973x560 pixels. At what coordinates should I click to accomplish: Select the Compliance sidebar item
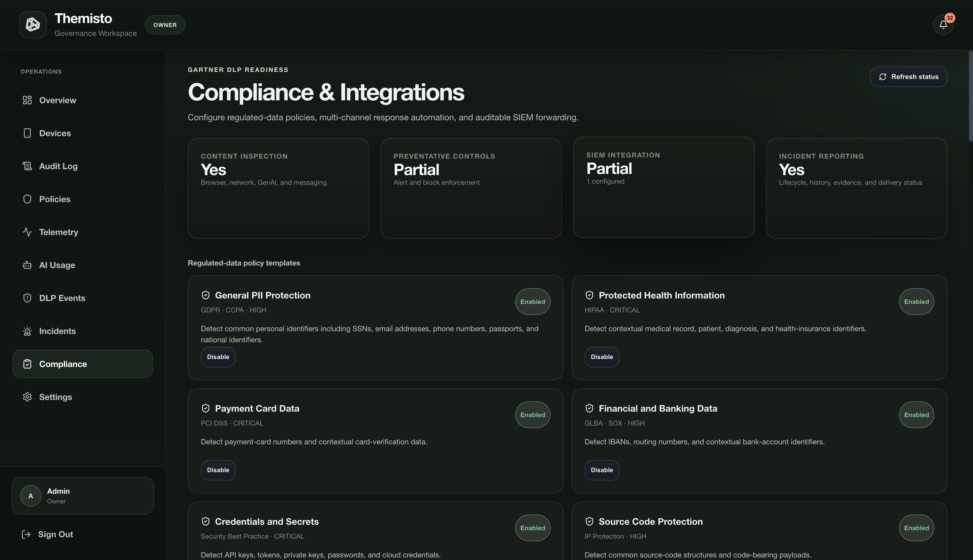(x=83, y=364)
